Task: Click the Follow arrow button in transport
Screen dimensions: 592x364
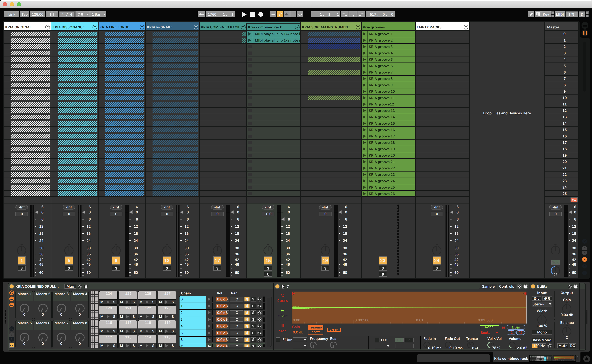Action: point(201,14)
